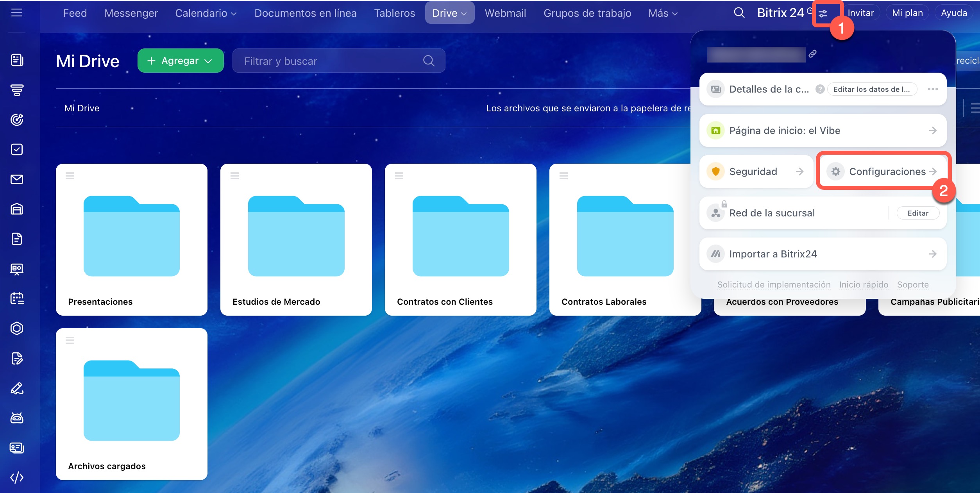The width and height of the screenshot is (980, 493).
Task: Open the Tasks checkmark icon in sidebar
Action: pyautogui.click(x=17, y=149)
